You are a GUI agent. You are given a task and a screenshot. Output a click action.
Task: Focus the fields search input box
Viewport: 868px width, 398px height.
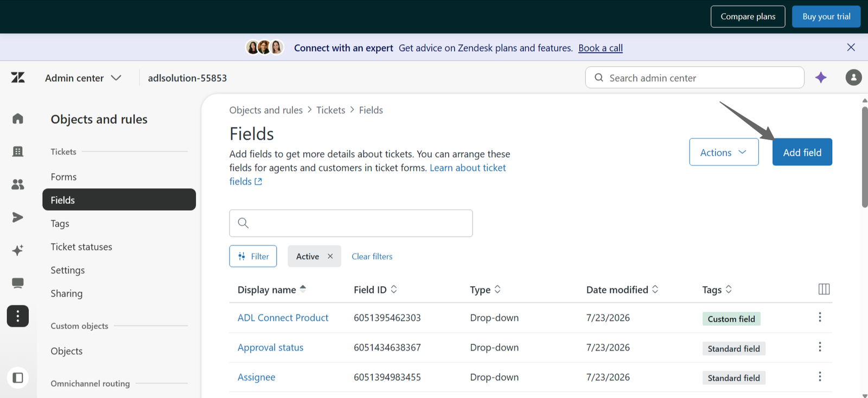coord(350,223)
